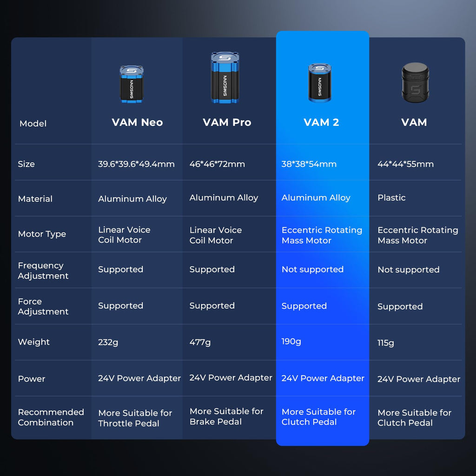
Task: Click the VAM Pro product image
Action: (225, 78)
